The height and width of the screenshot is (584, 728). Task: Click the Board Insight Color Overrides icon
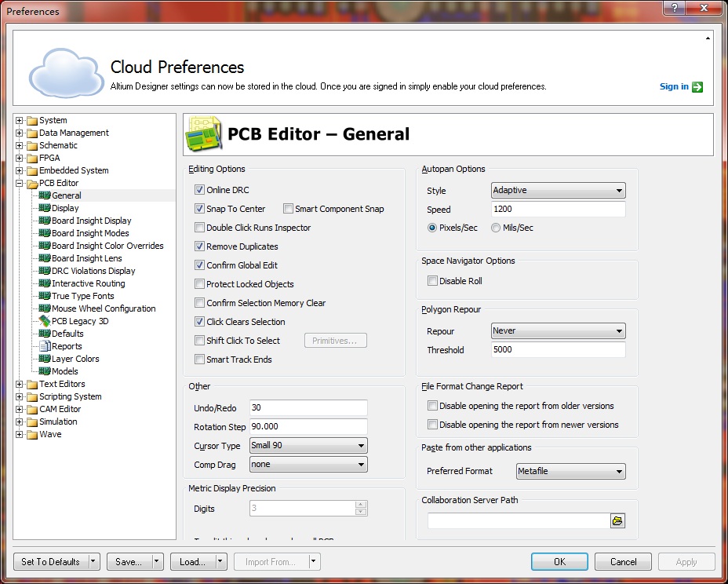tap(45, 246)
